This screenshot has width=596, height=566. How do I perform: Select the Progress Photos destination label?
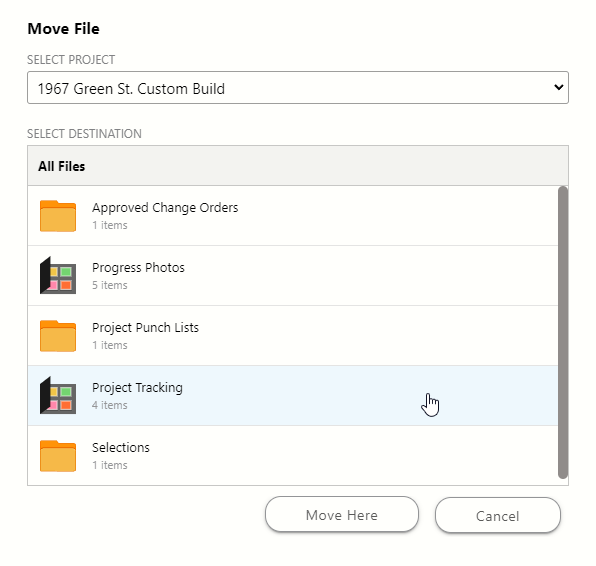pos(138,268)
